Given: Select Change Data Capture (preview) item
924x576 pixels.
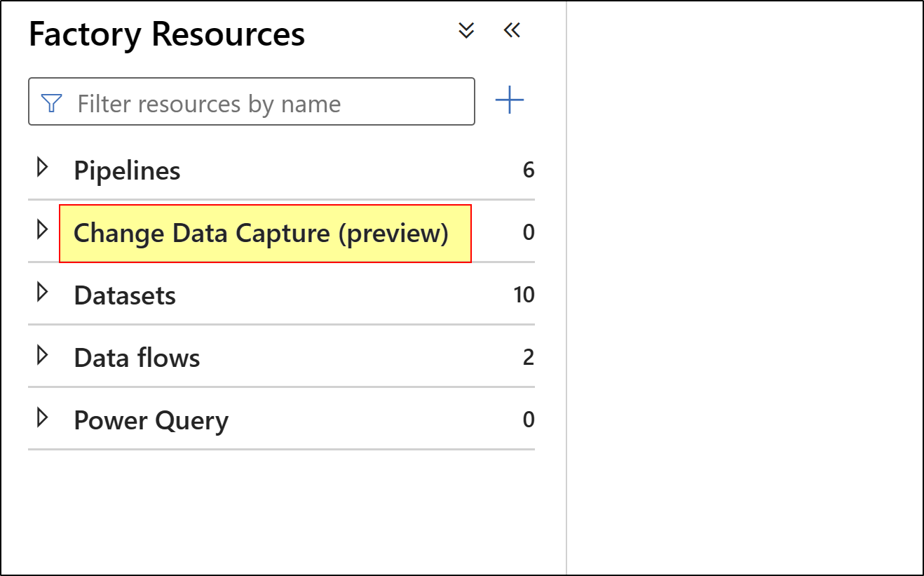Looking at the screenshot, I should click(x=261, y=233).
